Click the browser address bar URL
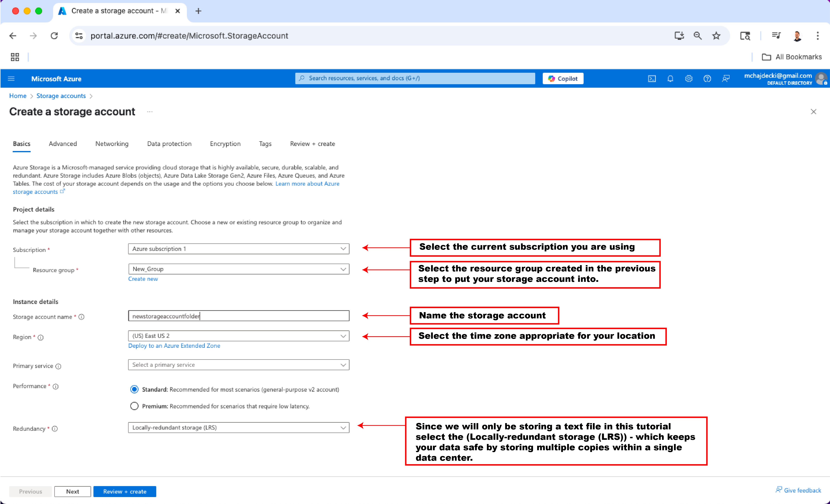 (x=189, y=36)
